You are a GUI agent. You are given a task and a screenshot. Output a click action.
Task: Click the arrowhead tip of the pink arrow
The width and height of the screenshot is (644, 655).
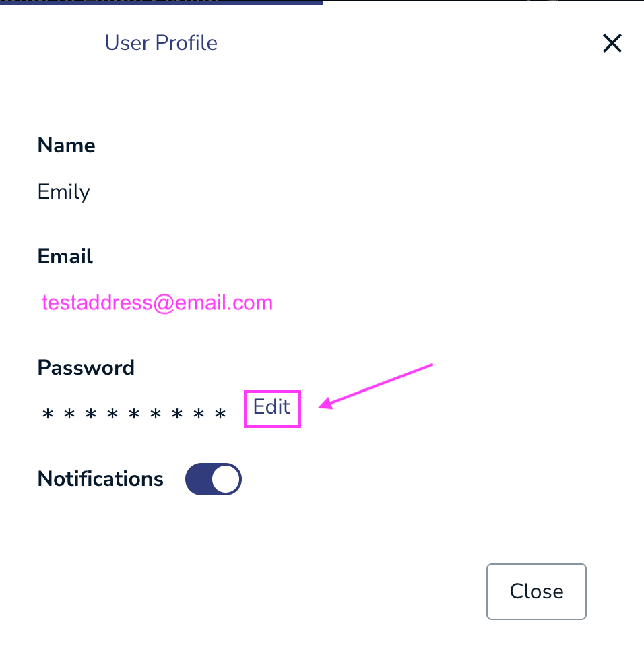pyautogui.click(x=321, y=405)
